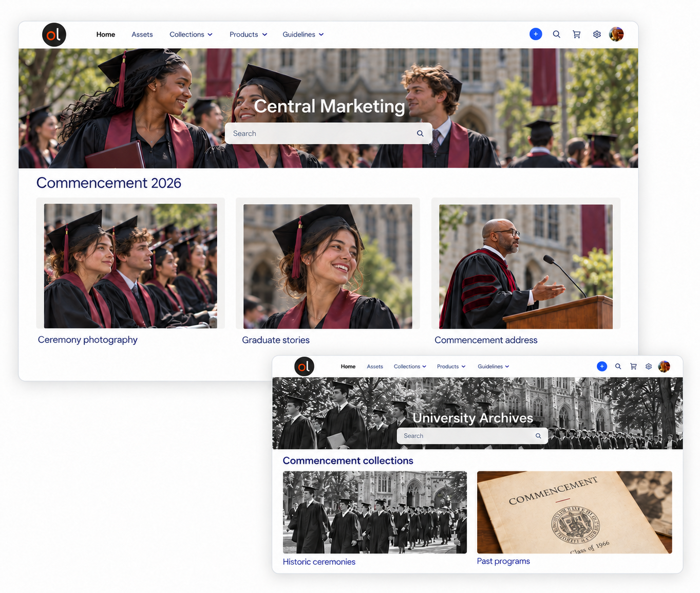This screenshot has width=700, height=593.
Task: Click blue plus button in University Archives window
Action: tap(602, 366)
